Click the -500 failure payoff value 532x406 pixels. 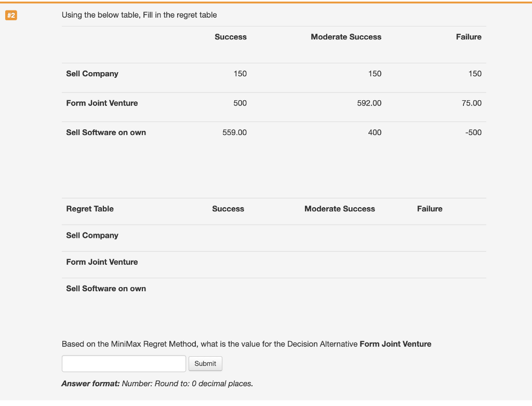(473, 132)
